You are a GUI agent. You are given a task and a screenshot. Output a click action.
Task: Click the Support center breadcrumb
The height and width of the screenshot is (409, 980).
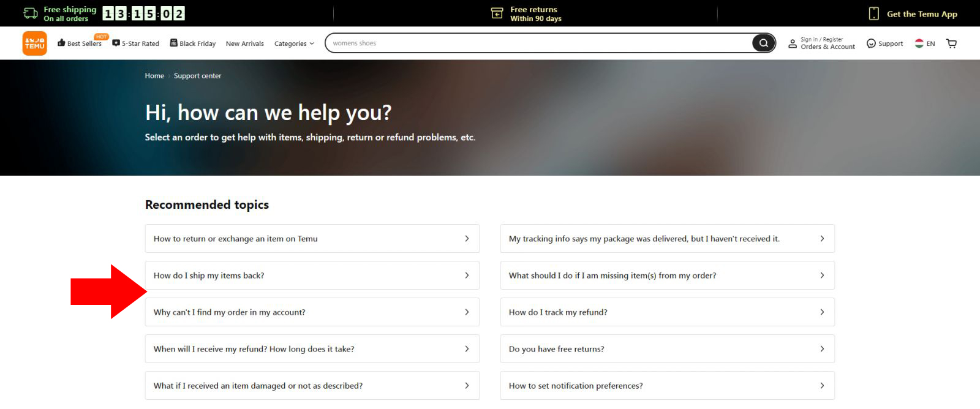click(197, 76)
